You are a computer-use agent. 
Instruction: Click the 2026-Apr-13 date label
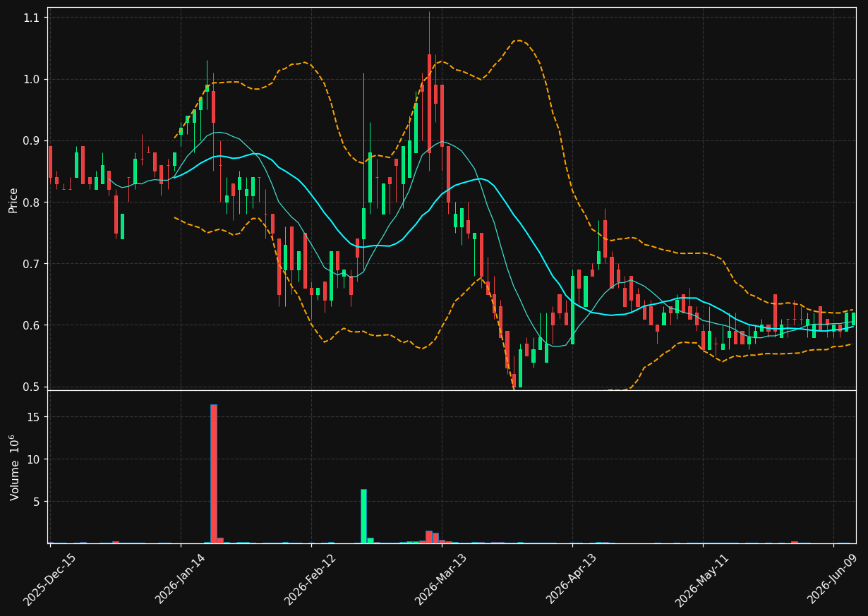tap(572, 579)
